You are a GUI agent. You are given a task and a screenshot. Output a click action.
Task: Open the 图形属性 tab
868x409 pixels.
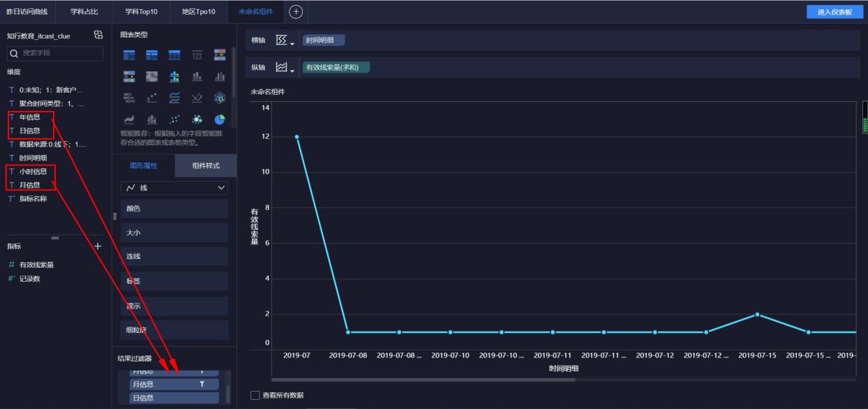[x=144, y=165]
